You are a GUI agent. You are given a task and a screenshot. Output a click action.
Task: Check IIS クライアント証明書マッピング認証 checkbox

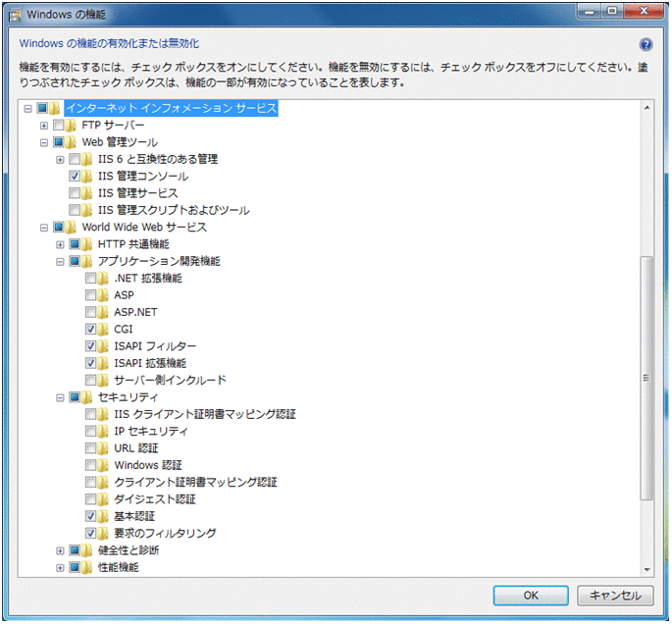coord(90,414)
